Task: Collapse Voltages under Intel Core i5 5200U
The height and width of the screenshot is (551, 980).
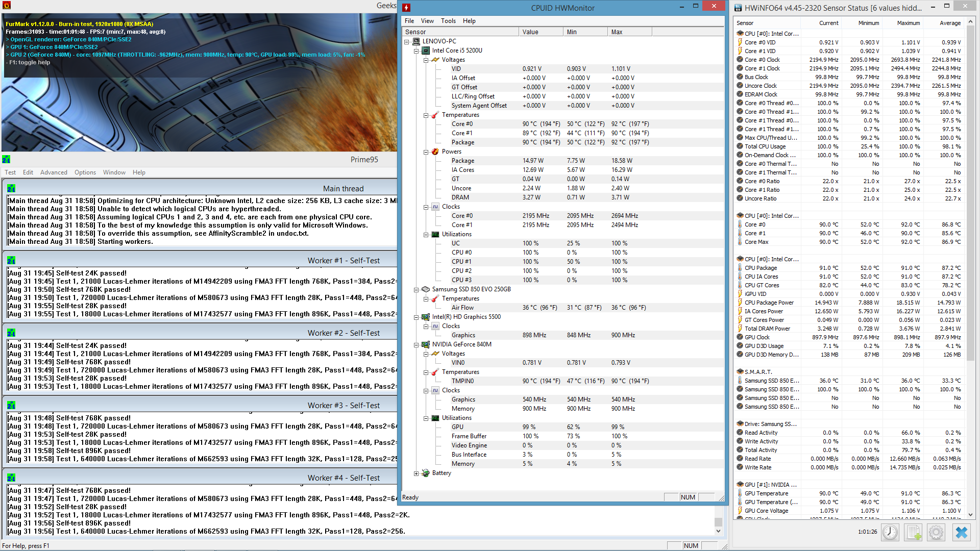Action: point(426,60)
